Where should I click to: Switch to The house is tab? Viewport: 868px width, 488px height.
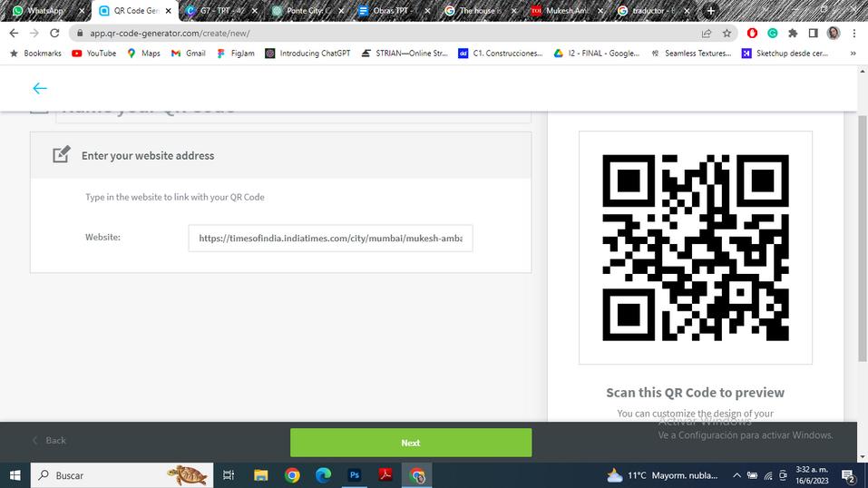point(482,11)
